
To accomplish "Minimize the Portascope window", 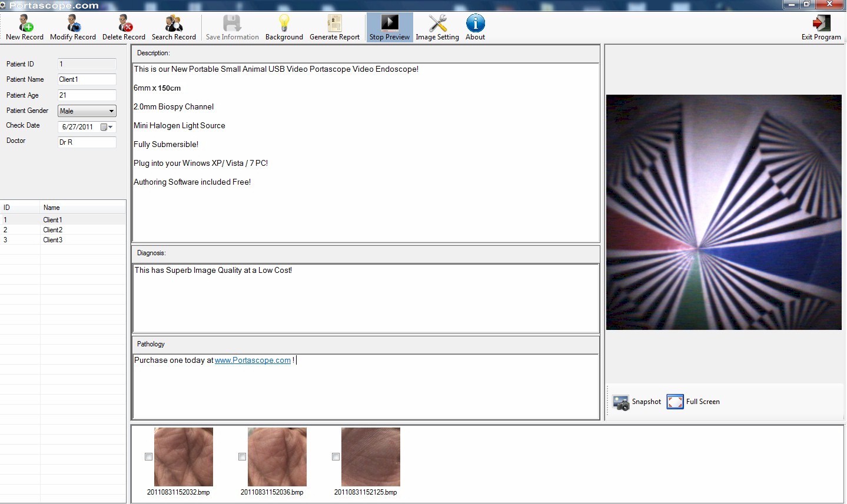I will pyautogui.click(x=790, y=4).
